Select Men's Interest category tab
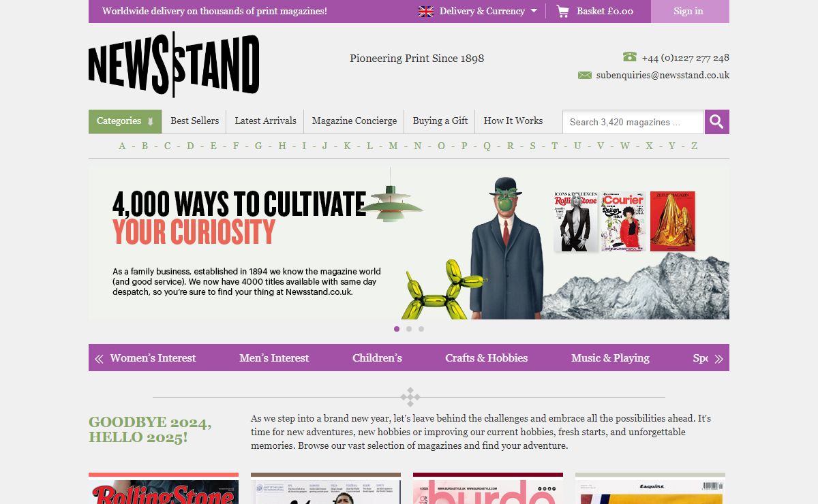Image resolution: width=818 pixels, height=504 pixels. [274, 358]
